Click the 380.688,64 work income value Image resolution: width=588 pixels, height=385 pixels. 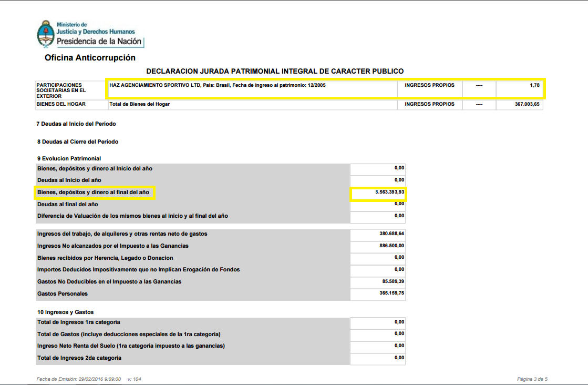(x=391, y=233)
